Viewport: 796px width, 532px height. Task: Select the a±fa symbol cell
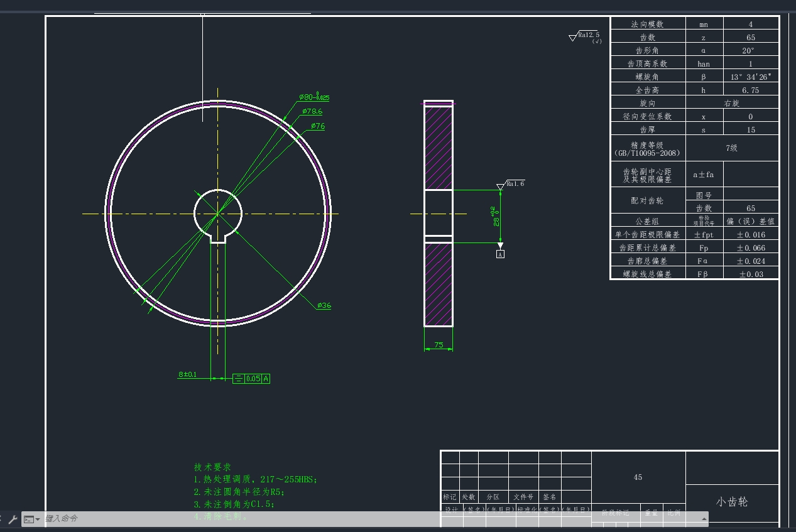point(704,175)
